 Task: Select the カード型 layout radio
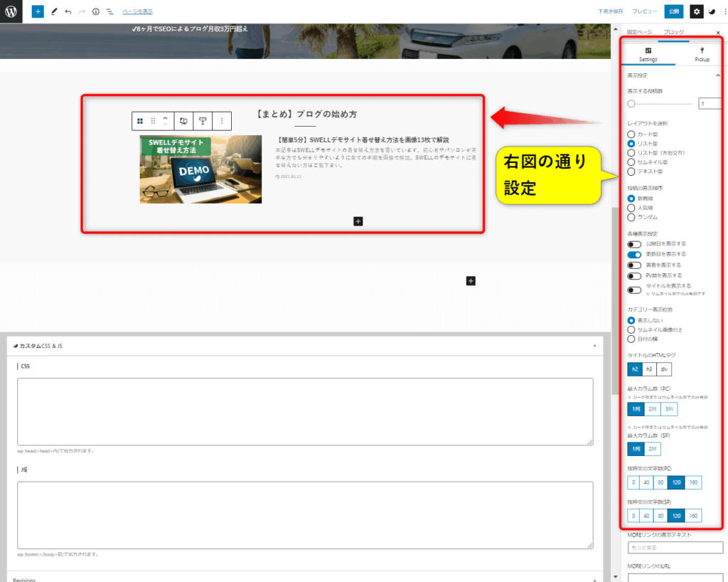coord(631,134)
